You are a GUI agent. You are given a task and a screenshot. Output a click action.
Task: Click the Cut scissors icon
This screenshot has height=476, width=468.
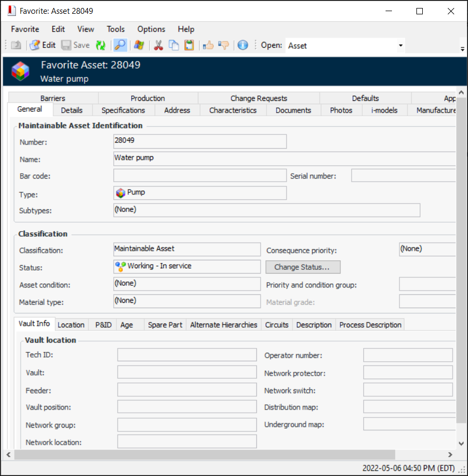click(x=158, y=46)
